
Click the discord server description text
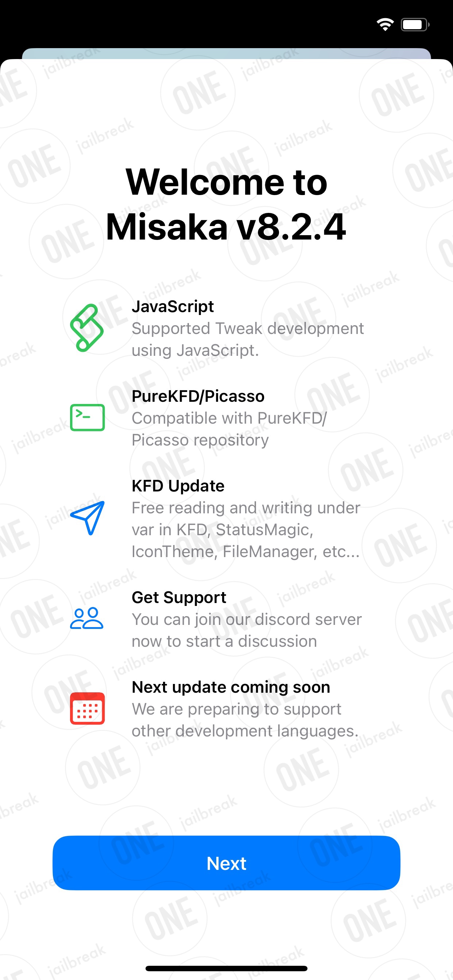click(x=247, y=630)
